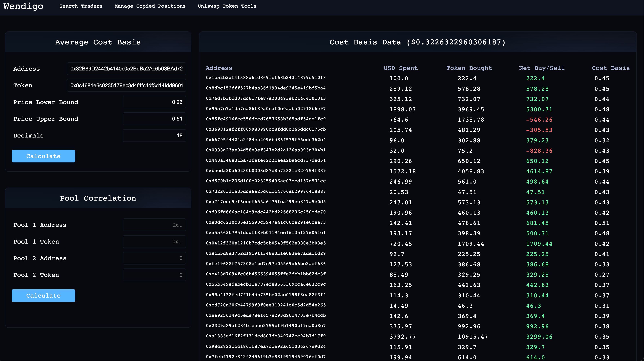Select address 0x55b349edebecb11a787ef88563309bca6e832c9c

[266, 284]
